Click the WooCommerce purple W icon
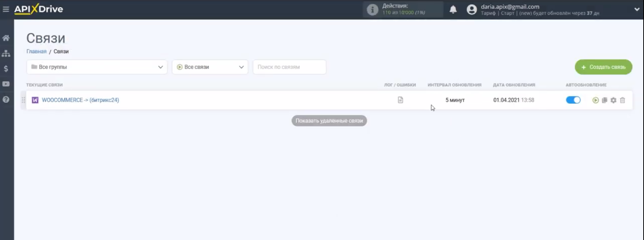The image size is (644, 240). coord(35,100)
